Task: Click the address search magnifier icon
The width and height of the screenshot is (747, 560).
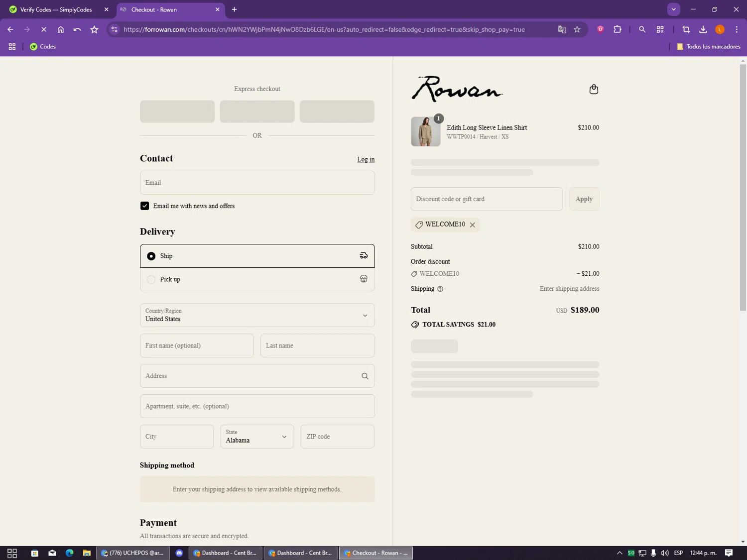Action: (365, 376)
